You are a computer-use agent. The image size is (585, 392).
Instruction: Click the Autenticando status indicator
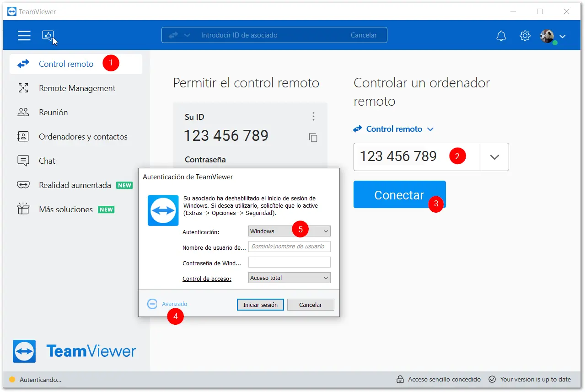point(35,380)
